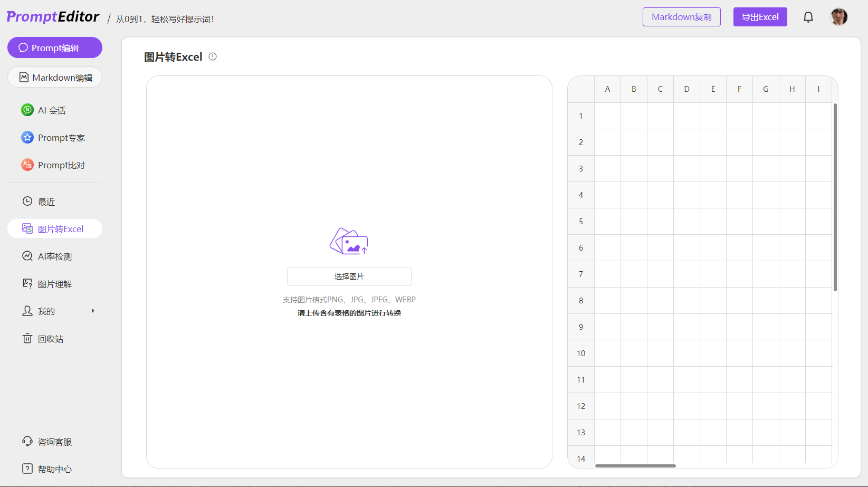Click the spreadsheet horizontal scrollbar
The height and width of the screenshot is (487, 868).
pyautogui.click(x=635, y=466)
